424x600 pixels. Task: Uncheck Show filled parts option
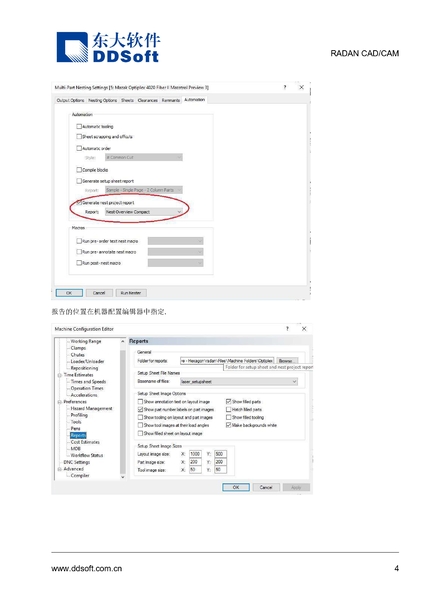point(228,401)
